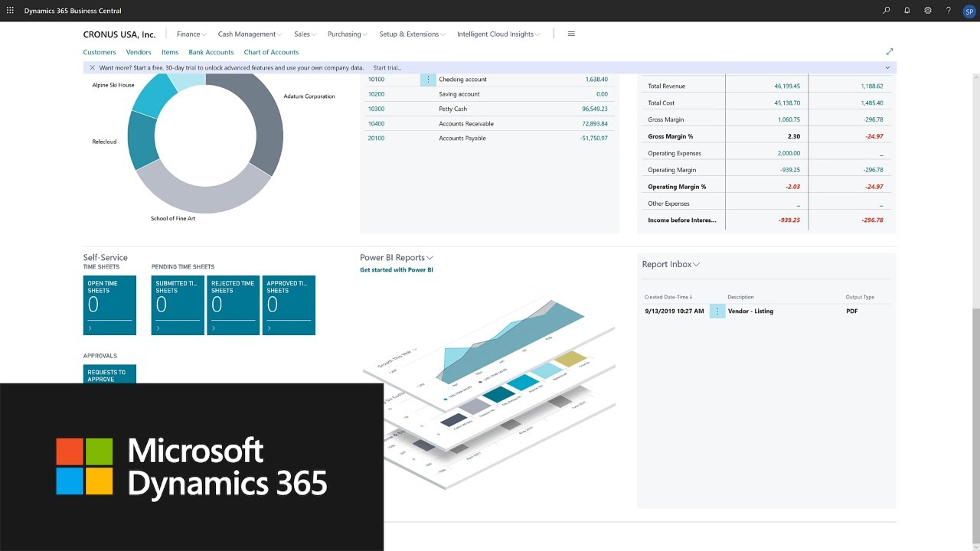Click the search magnifier icon
This screenshot has width=980, height=551.
(887, 11)
